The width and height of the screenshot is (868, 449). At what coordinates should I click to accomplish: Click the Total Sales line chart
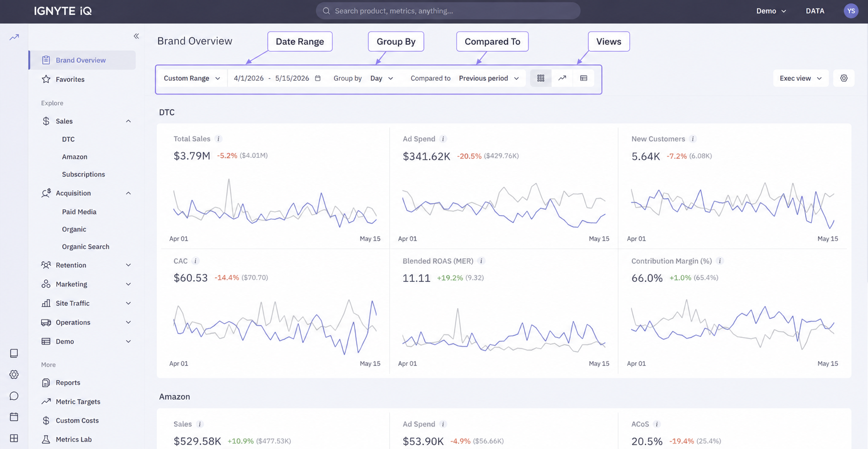[x=275, y=203]
